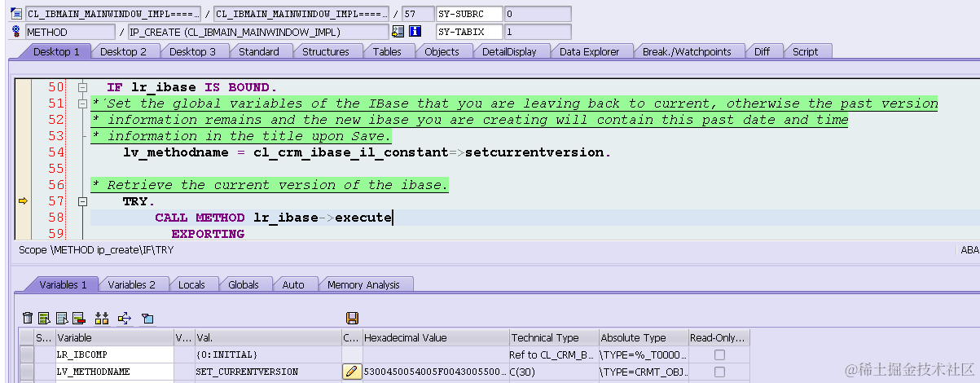Image resolution: width=980 pixels, height=383 pixels.
Task: Select the Locals tab
Action: [x=191, y=284]
